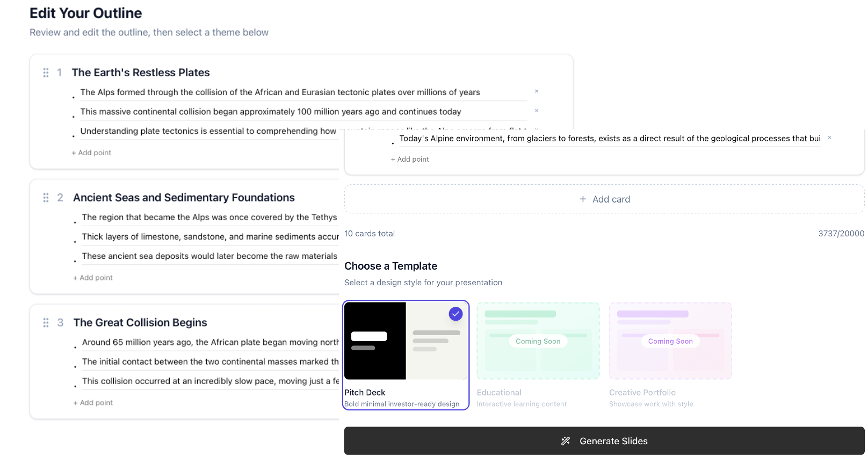The width and height of the screenshot is (868, 462).
Task: Click the checkmark on Pitch Deck template
Action: click(455, 314)
